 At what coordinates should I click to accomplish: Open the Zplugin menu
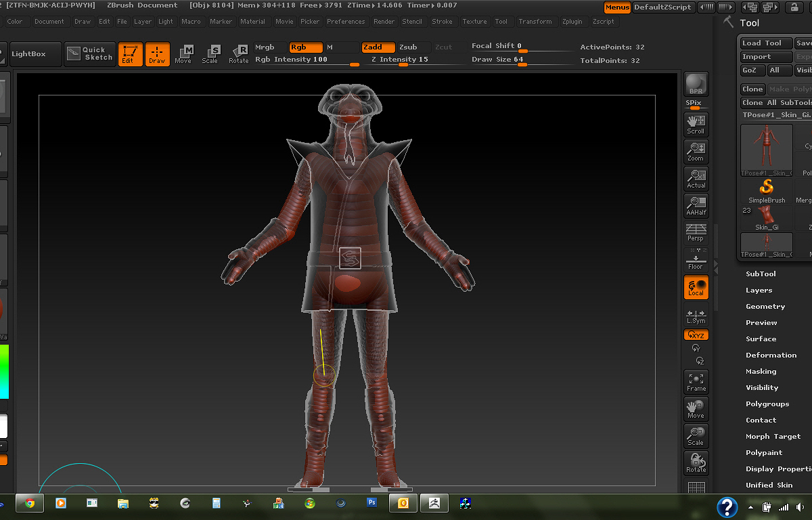(572, 22)
